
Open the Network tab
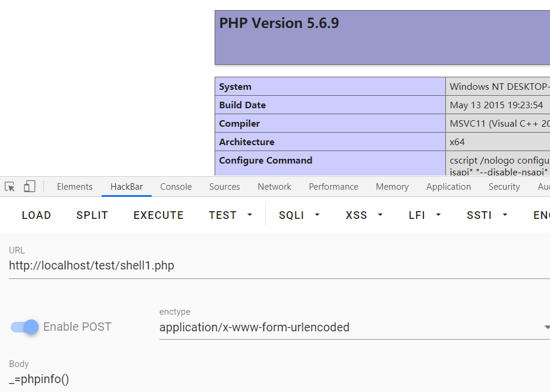[x=274, y=187]
